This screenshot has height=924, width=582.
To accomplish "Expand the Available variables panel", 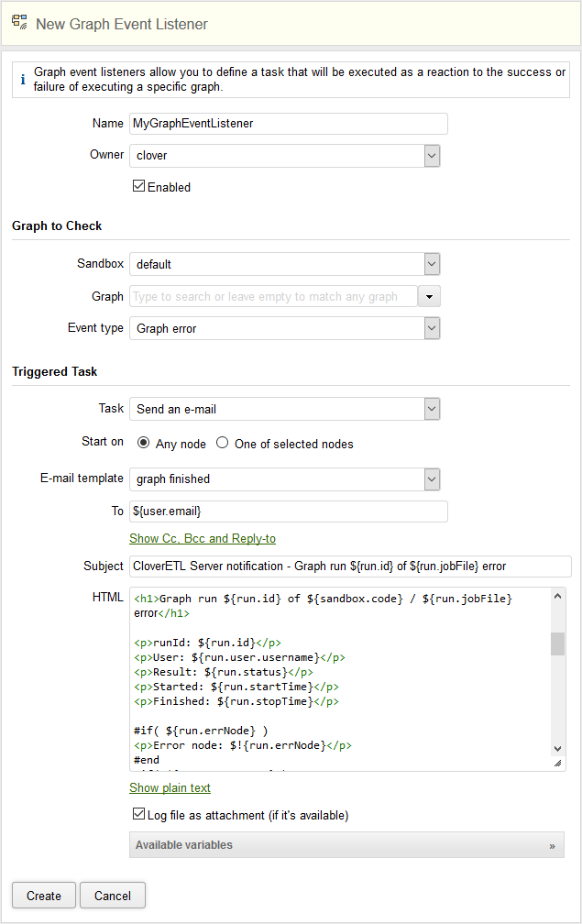I will [346, 845].
